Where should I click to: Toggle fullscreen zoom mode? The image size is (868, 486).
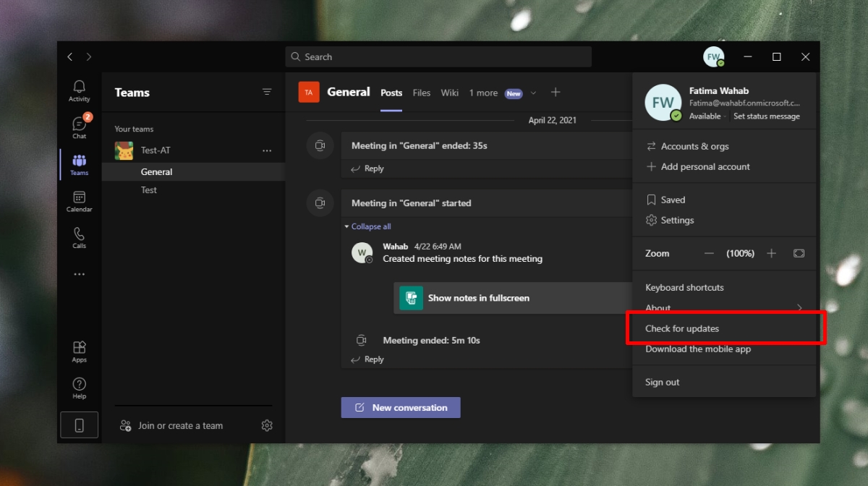coord(799,253)
